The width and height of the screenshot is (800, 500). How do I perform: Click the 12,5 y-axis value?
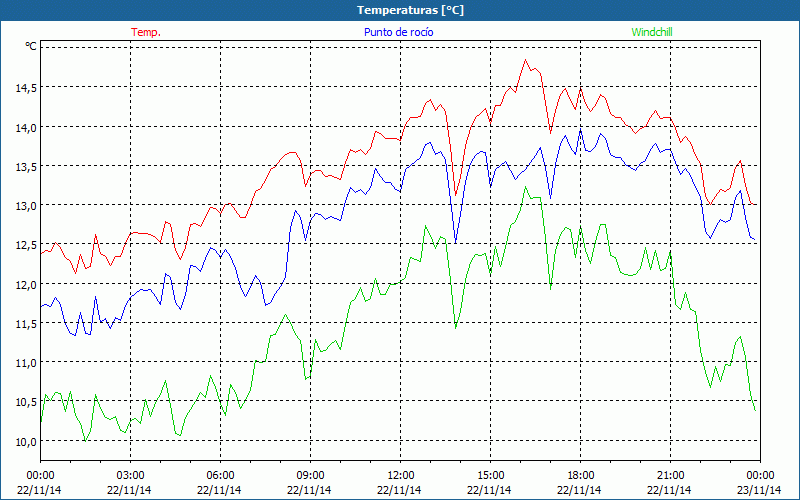(26, 245)
